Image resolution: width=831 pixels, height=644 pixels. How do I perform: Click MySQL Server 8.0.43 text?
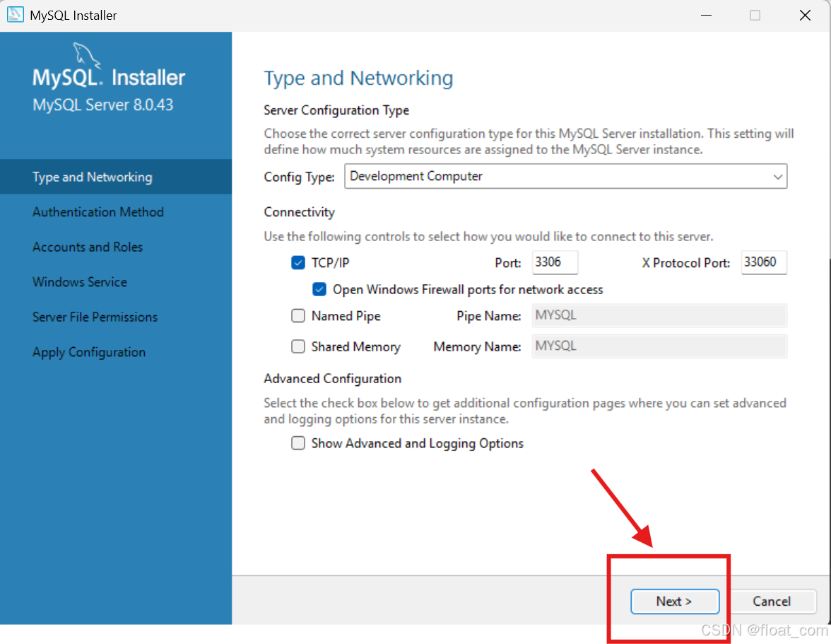[x=103, y=105]
